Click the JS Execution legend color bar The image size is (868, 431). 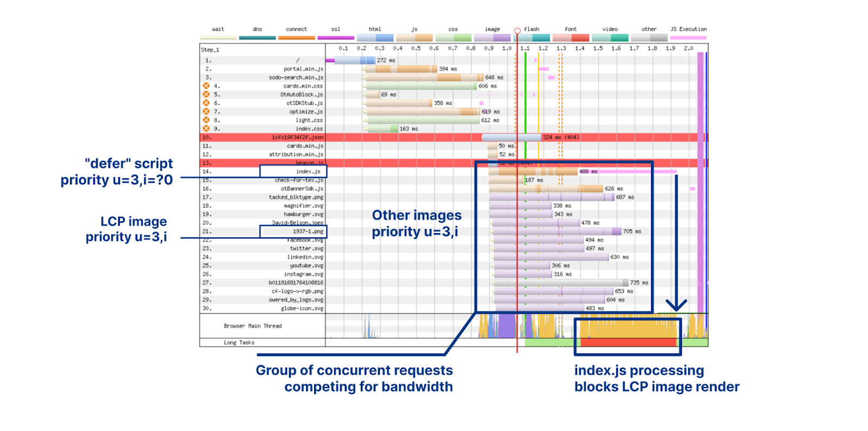(688, 38)
